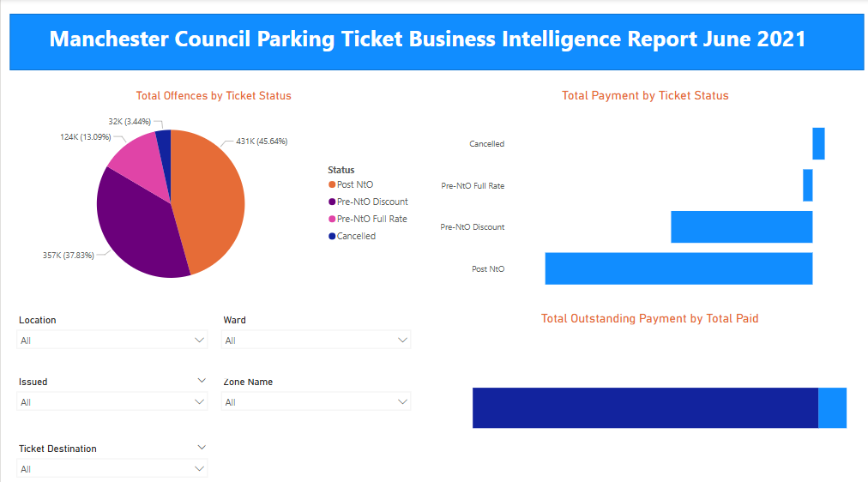The width and height of the screenshot is (868, 482).
Task: Click the chevron beside the Issued header
Action: click(202, 380)
